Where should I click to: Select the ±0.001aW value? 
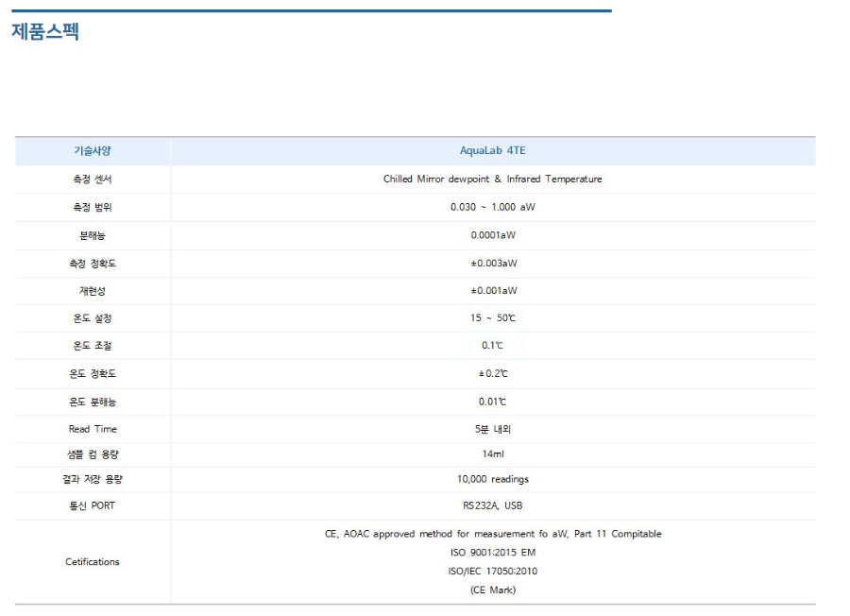(493, 291)
